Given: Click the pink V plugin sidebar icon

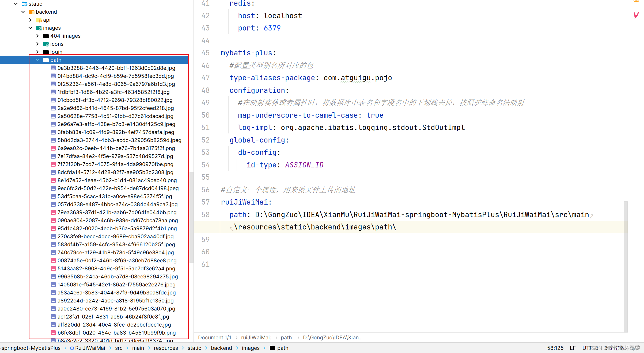Looking at the screenshot, I should tap(636, 15).
